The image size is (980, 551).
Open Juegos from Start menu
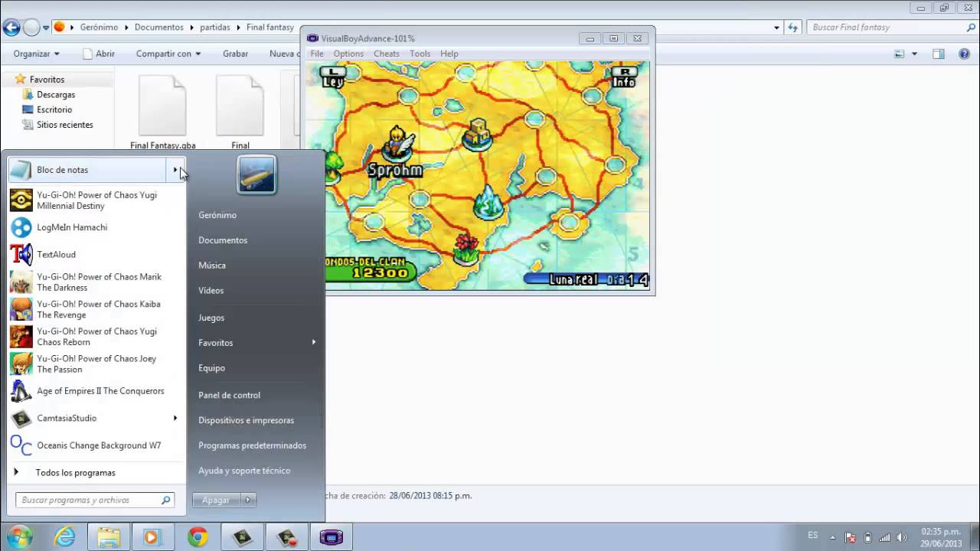tap(211, 318)
